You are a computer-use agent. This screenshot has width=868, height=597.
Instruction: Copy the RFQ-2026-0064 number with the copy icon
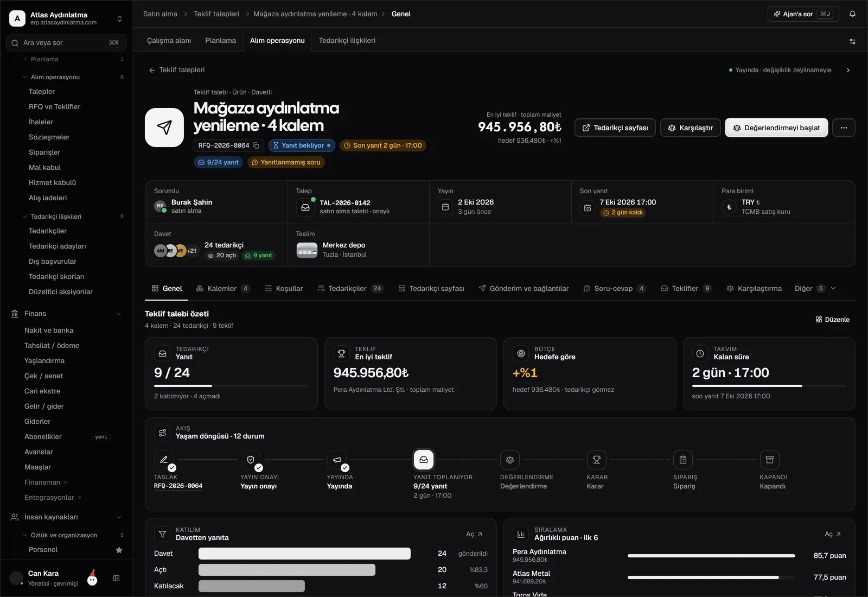pos(256,145)
